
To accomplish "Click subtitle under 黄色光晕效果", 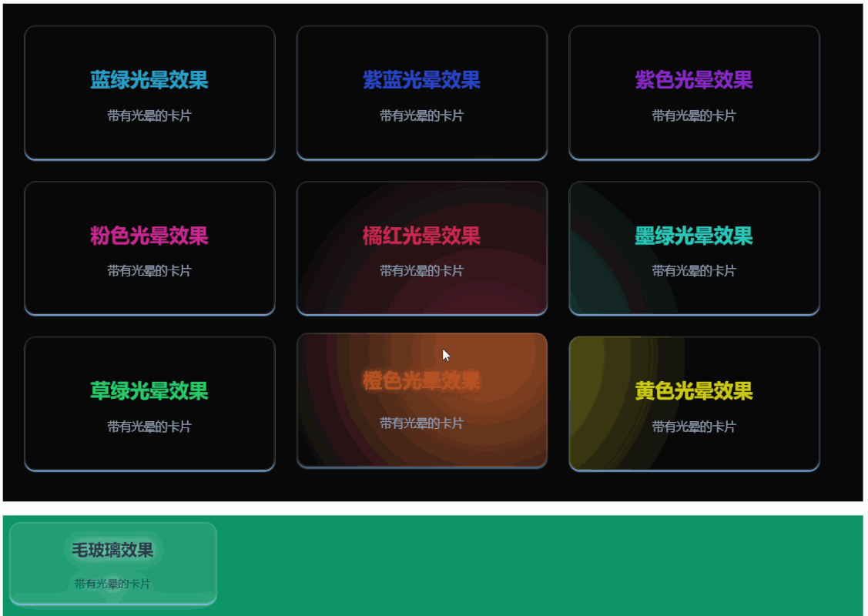I will click(x=694, y=427).
